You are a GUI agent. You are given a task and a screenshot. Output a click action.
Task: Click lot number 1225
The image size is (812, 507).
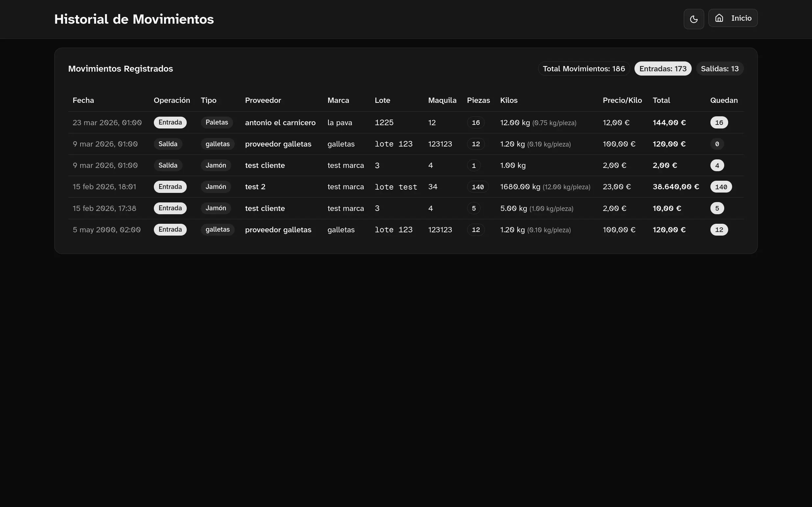(x=384, y=122)
